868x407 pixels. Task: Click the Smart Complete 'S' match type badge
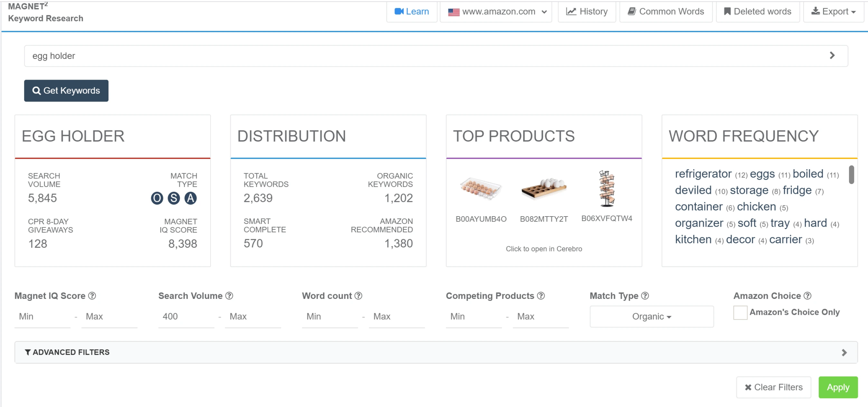(x=174, y=198)
